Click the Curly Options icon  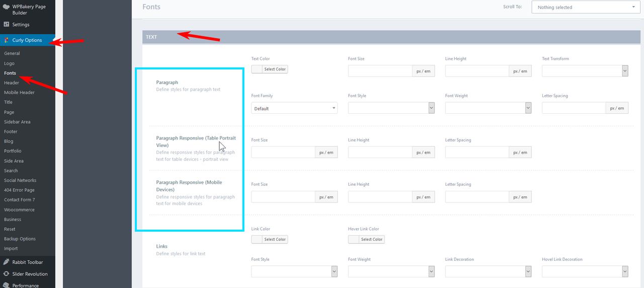tap(6, 40)
